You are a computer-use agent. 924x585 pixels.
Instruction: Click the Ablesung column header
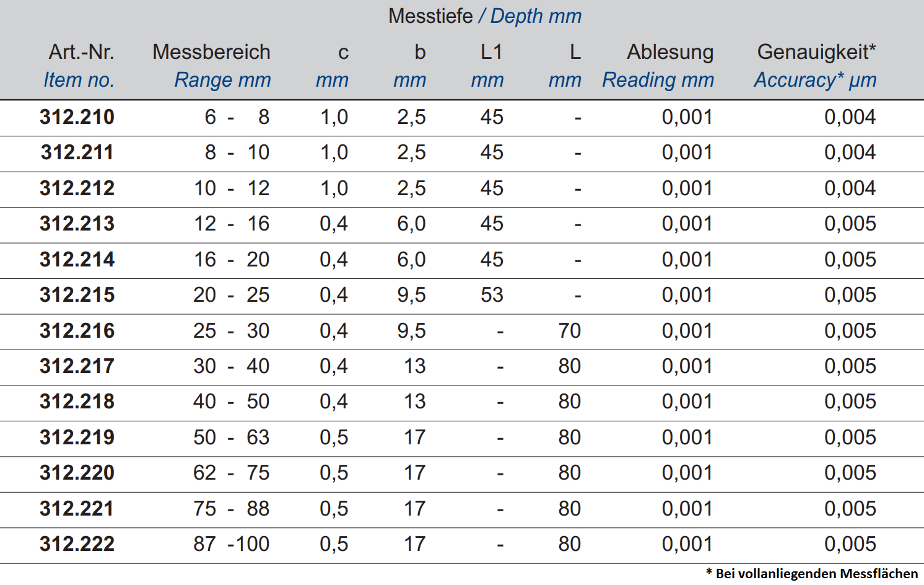pos(670,52)
